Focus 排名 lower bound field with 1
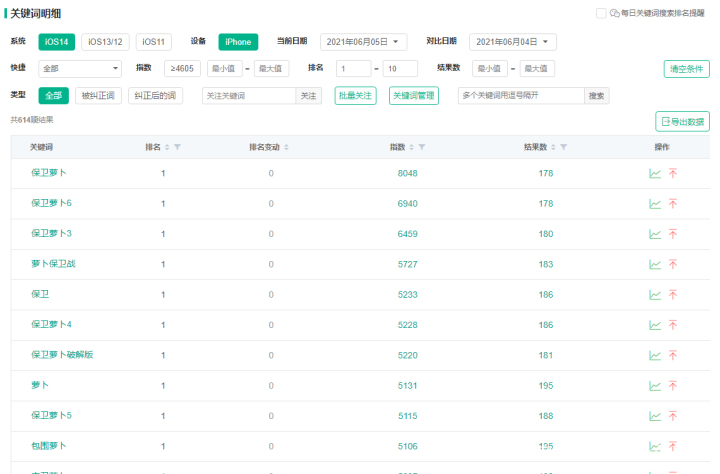 [354, 68]
